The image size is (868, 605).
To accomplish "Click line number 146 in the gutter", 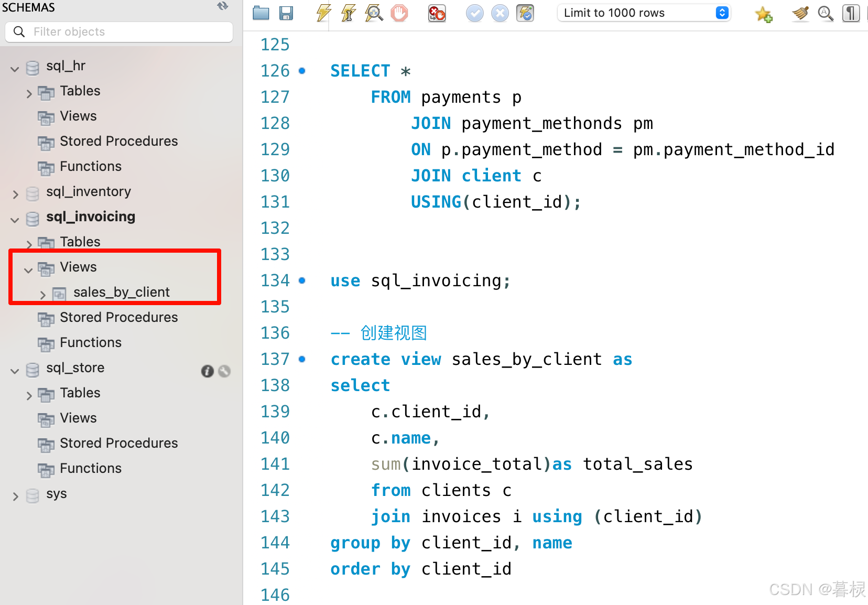I will 275,595.
